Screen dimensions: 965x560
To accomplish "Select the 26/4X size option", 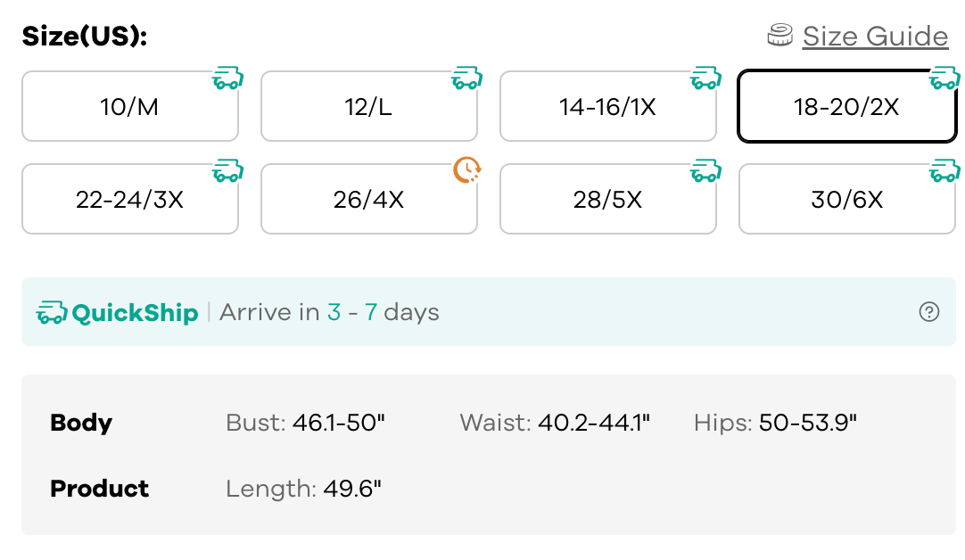I will coord(368,200).
